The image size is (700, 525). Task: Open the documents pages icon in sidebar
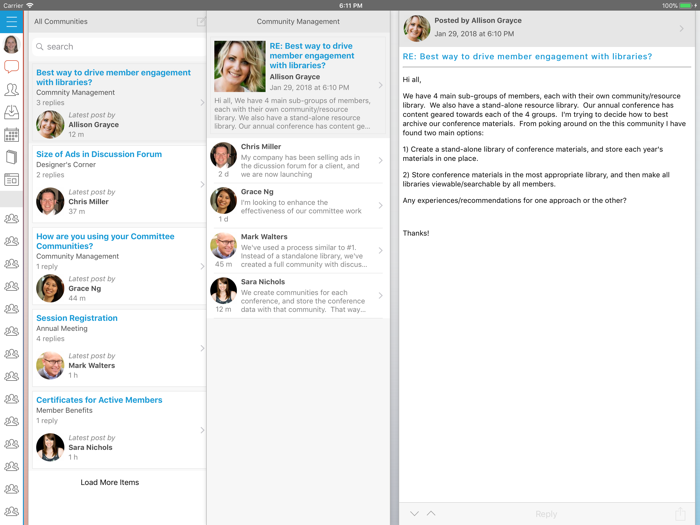point(11,157)
